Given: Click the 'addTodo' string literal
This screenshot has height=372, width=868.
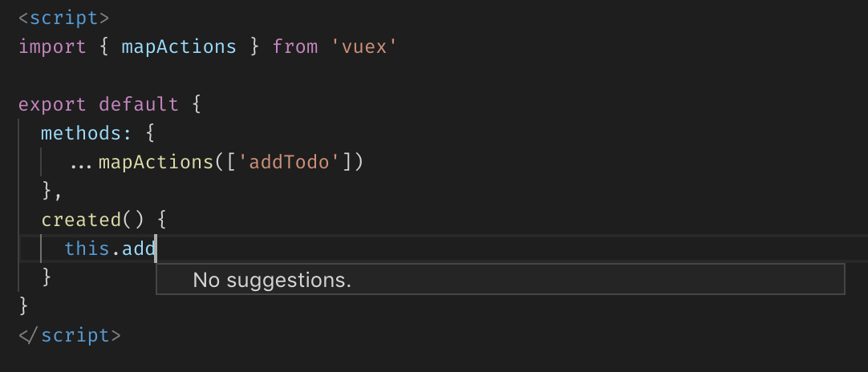Looking at the screenshot, I should coord(289,162).
